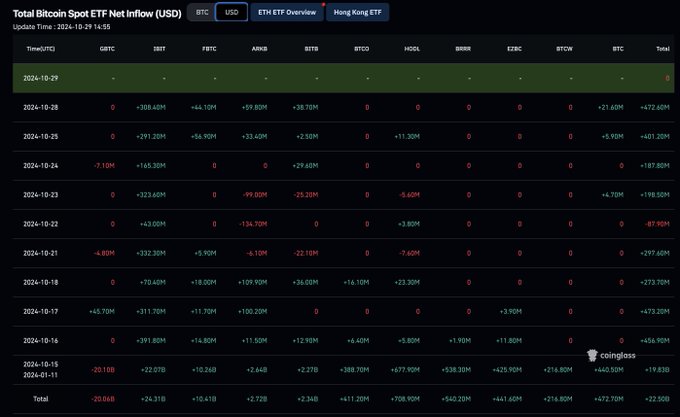The width and height of the screenshot is (680, 417).
Task: Click the +472.60M total for 2024-10-28
Action: pyautogui.click(x=655, y=108)
